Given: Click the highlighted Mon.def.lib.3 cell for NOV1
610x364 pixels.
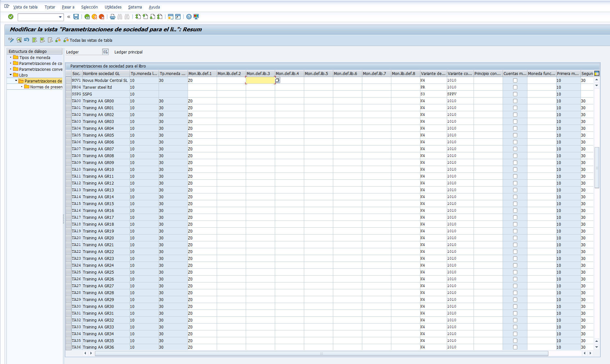Looking at the screenshot, I should click(x=260, y=80).
